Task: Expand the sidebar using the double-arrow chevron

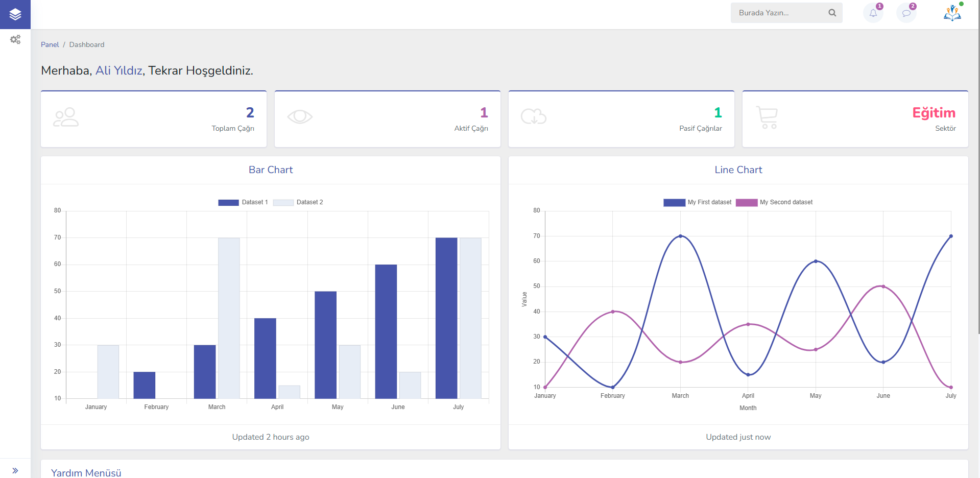Action: [x=15, y=470]
